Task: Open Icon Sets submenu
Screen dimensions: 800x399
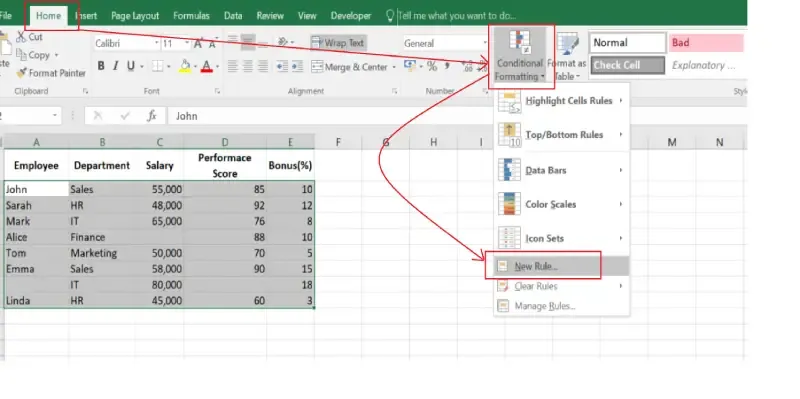Action: (561, 238)
